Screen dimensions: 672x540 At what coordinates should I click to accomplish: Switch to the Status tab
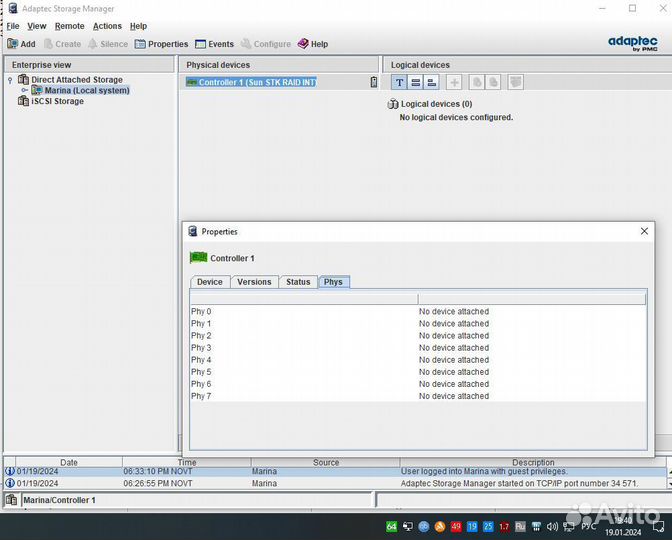[x=298, y=282]
